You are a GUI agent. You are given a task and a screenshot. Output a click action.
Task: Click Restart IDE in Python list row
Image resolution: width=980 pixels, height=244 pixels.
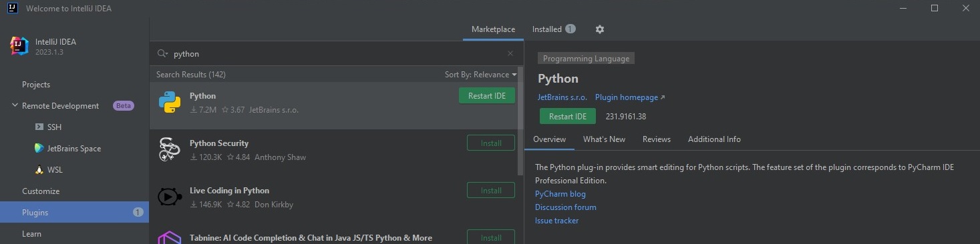pyautogui.click(x=487, y=95)
